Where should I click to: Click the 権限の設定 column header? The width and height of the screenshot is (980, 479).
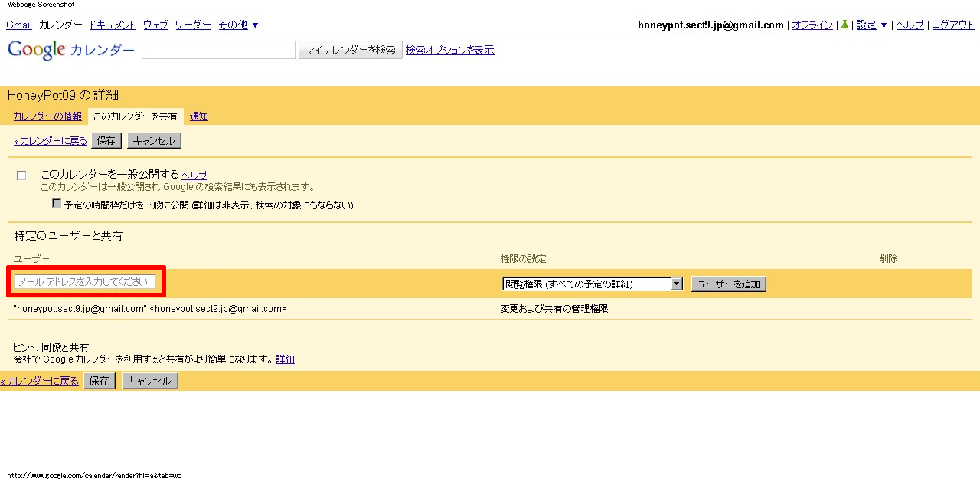click(523, 259)
